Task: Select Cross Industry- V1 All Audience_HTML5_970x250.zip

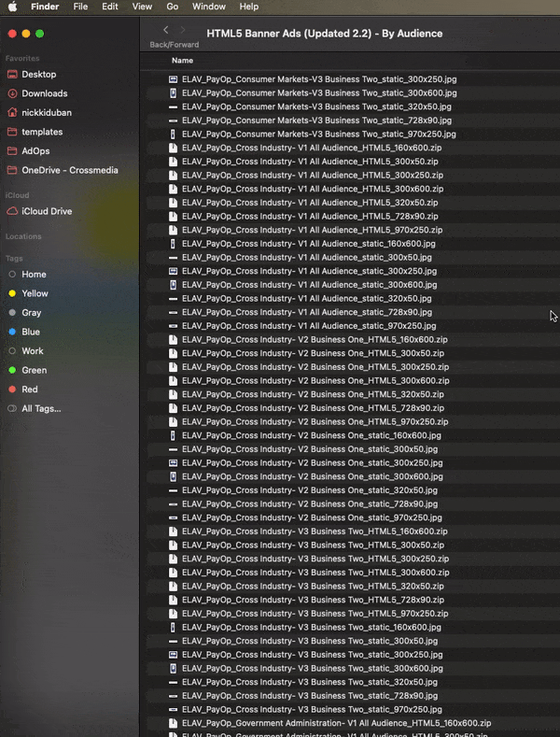Action: click(312, 231)
